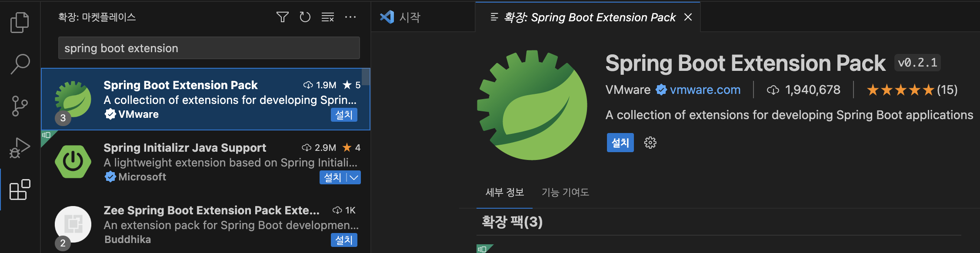This screenshot has height=253, width=980.
Task: Switch to the 세부 정보 tab
Action: click(x=504, y=192)
